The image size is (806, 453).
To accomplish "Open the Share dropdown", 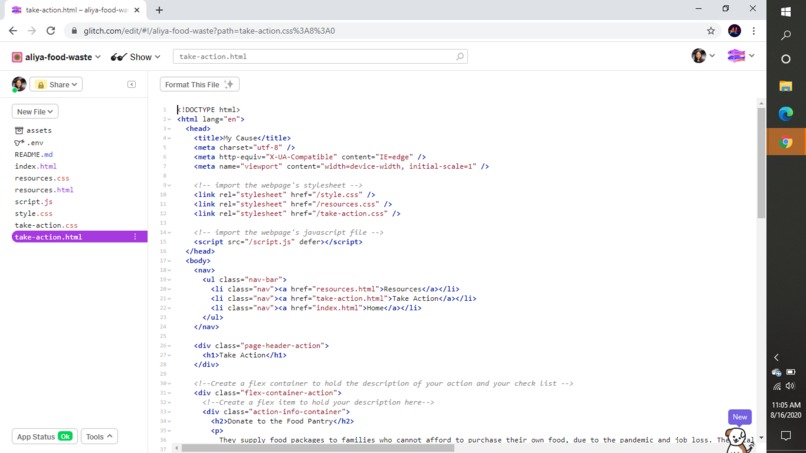I will 57,84.
